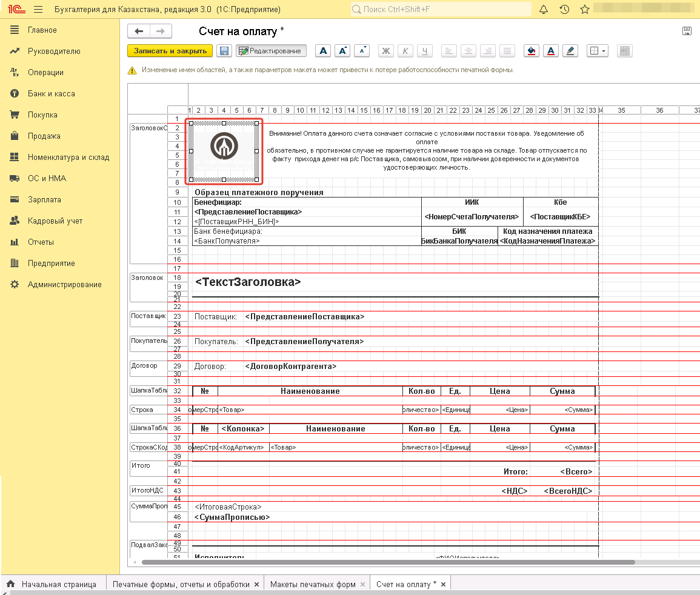Viewport: 700px width, 595px height.
Task: Click column header 35
Action: pos(621,110)
